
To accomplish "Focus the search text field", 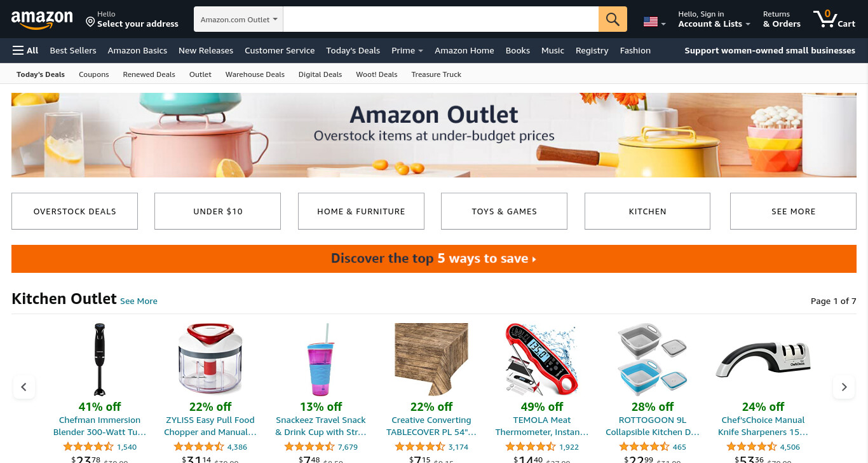I will (x=441, y=19).
